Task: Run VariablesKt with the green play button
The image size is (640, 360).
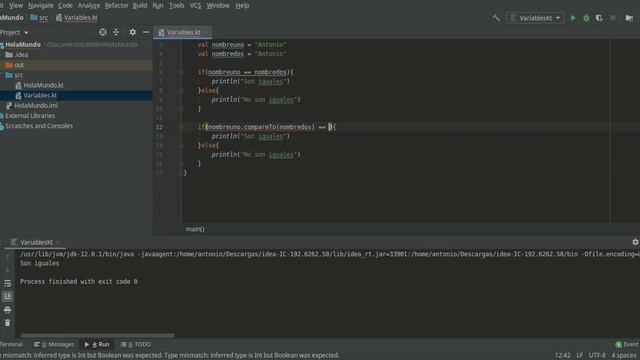Action: 573,18
